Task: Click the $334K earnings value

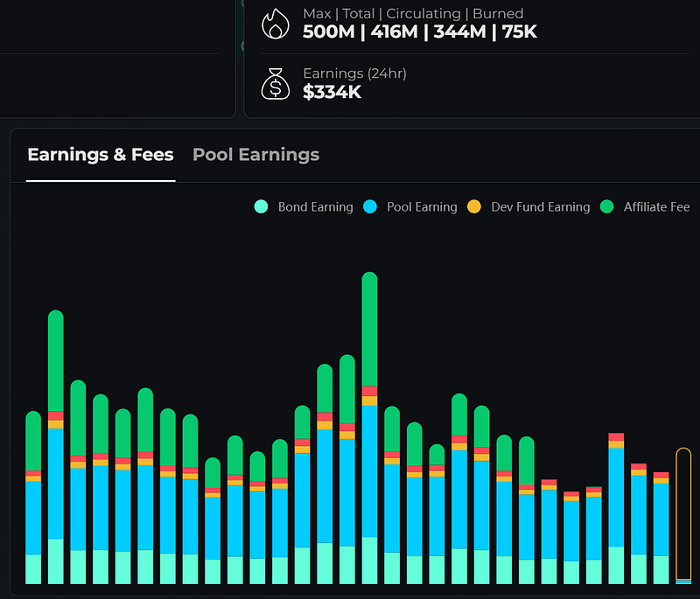Action: coord(332,92)
